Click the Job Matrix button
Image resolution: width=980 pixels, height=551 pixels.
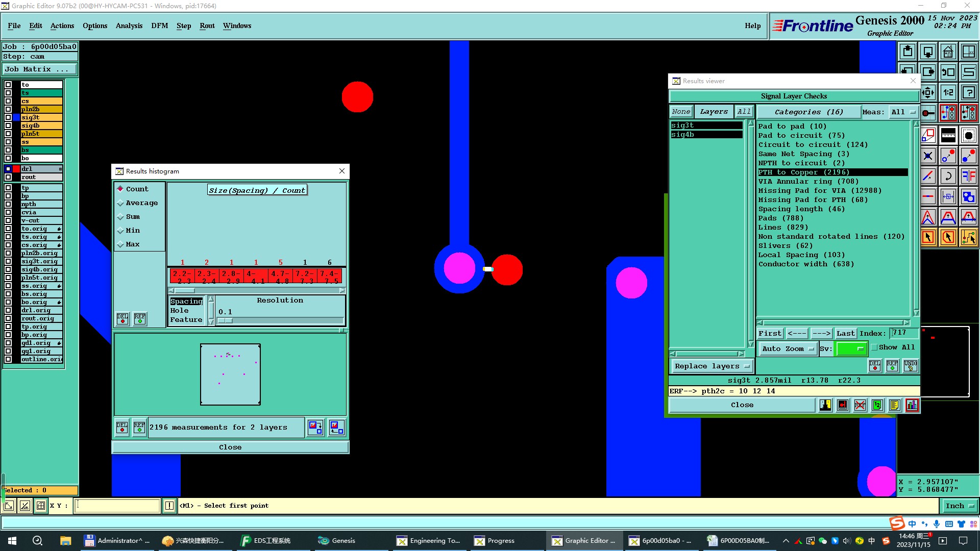tap(40, 69)
